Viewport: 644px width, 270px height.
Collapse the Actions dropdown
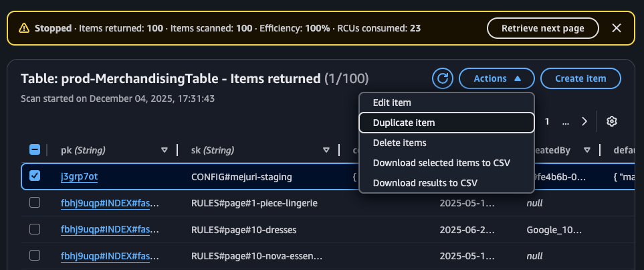(496, 78)
